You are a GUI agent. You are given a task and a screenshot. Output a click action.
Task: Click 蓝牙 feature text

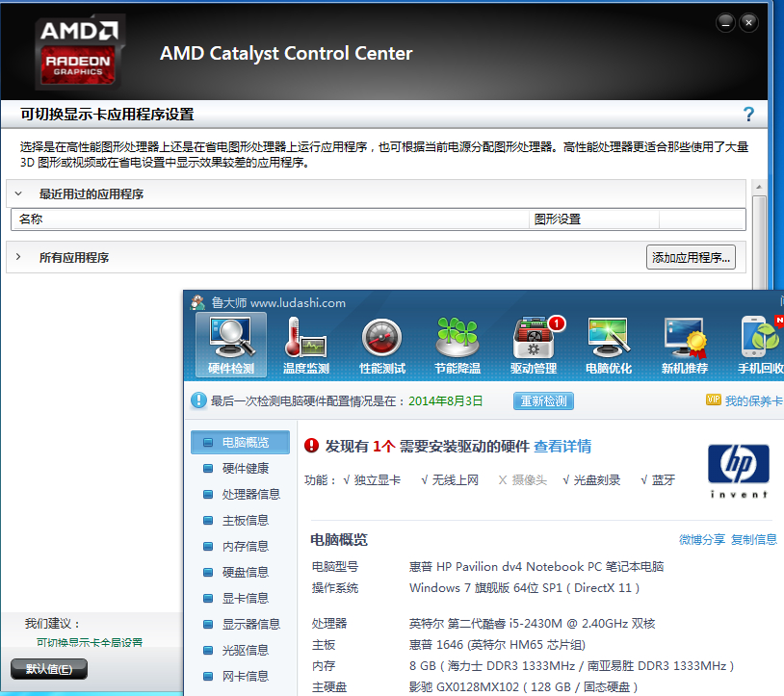tap(664, 480)
